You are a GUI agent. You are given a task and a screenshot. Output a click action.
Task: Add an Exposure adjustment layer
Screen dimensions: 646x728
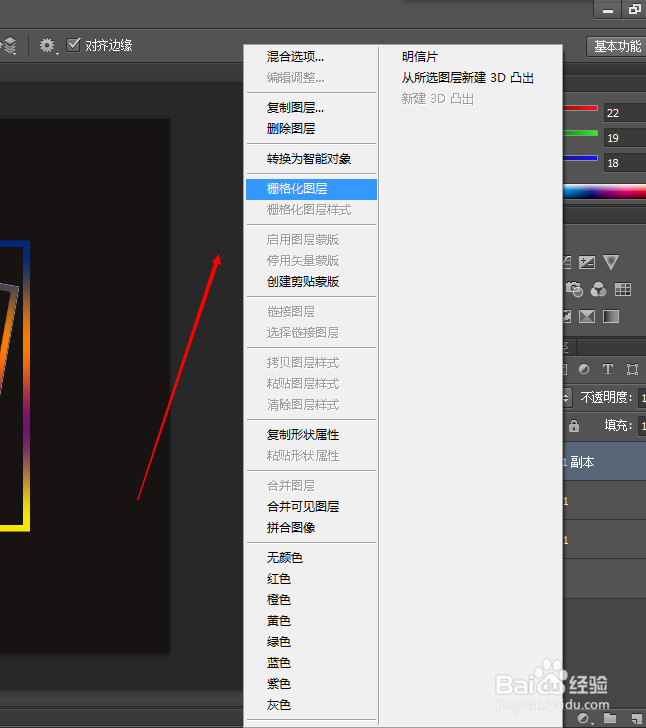[x=587, y=262]
